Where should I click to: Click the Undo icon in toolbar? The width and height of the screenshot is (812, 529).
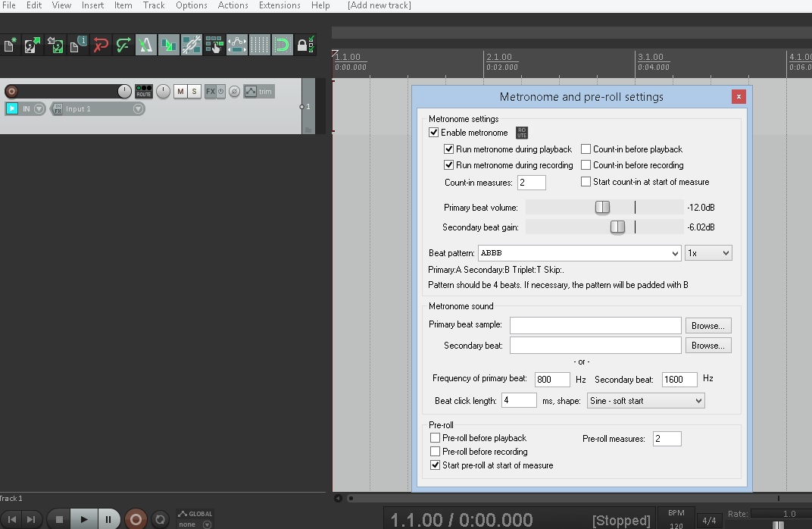click(x=100, y=45)
